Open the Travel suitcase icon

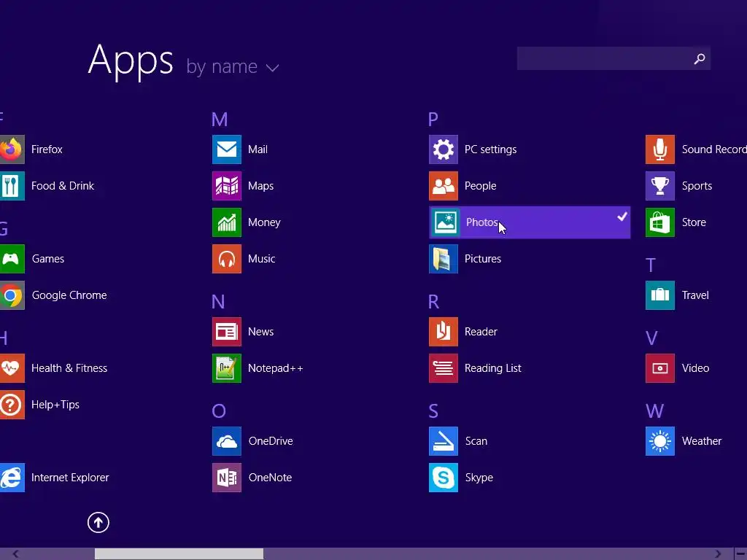(660, 295)
